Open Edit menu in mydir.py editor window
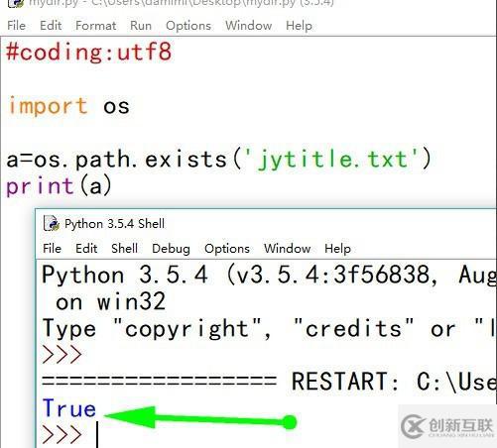Screen dimensions: 497x448 click(x=51, y=26)
